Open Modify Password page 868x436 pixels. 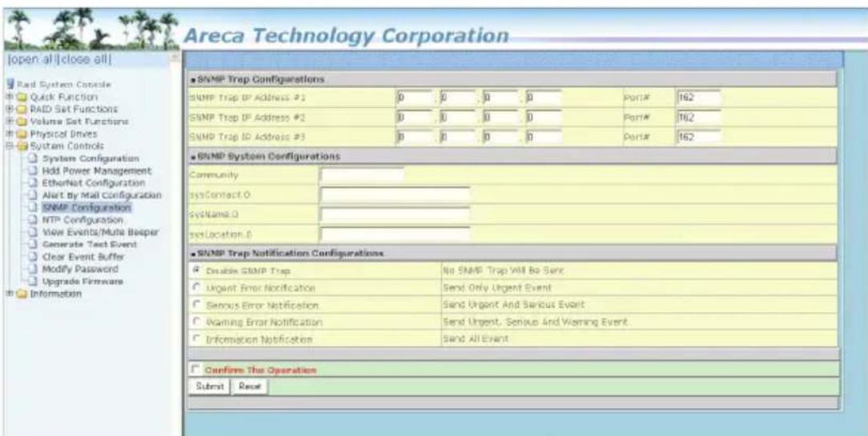tap(80, 270)
